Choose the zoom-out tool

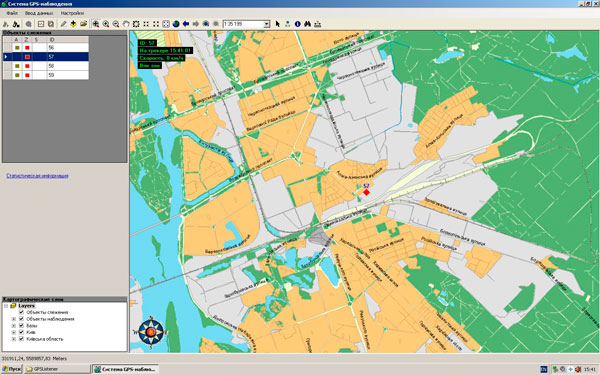point(116,24)
